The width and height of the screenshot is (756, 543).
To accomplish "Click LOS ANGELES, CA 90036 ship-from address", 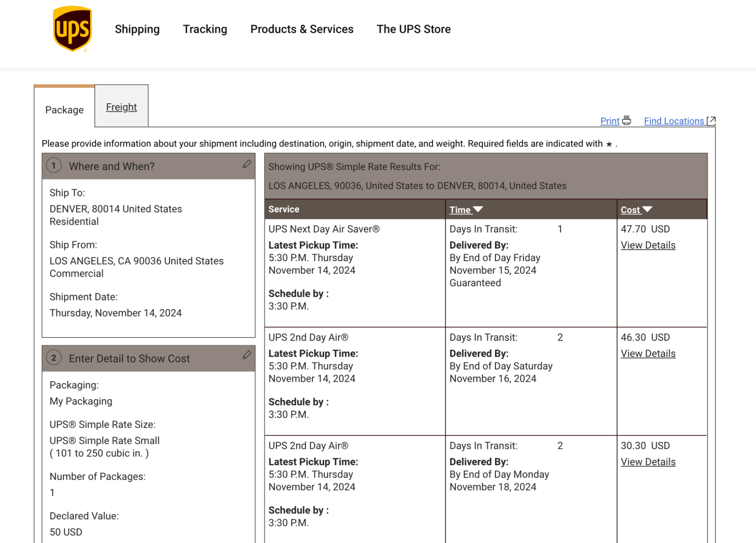I will point(137,261).
